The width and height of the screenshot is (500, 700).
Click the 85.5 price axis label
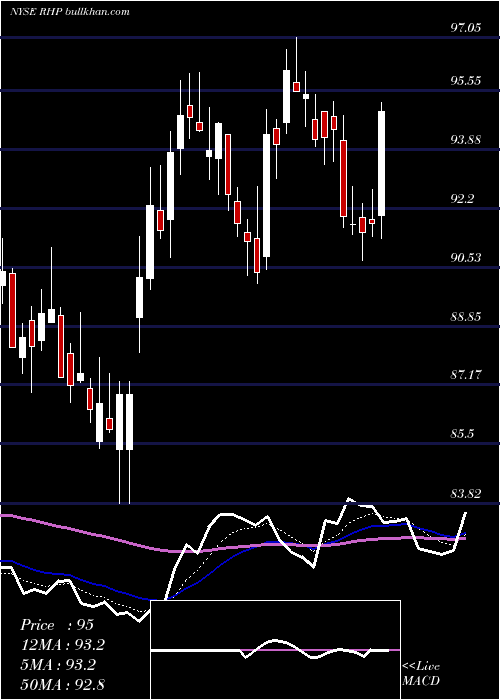click(462, 434)
